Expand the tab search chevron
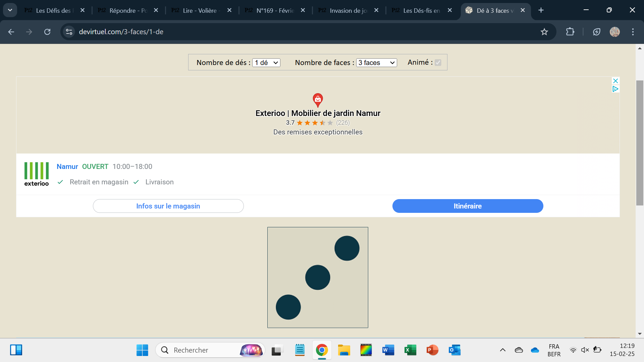Image resolution: width=644 pixels, height=362 pixels. pos(10,10)
